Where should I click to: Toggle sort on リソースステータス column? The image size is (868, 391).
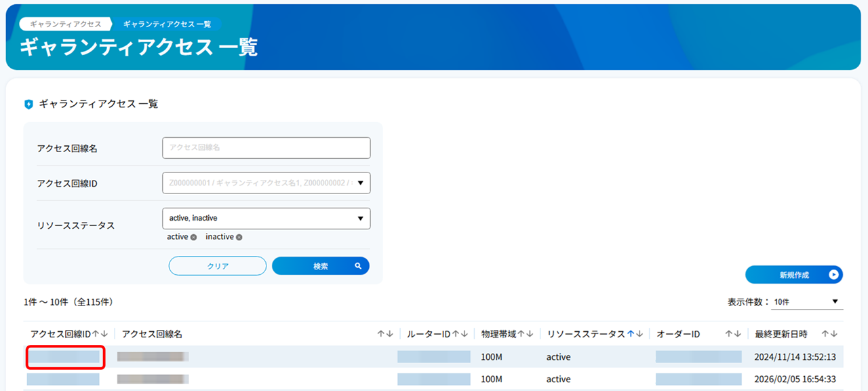click(635, 334)
